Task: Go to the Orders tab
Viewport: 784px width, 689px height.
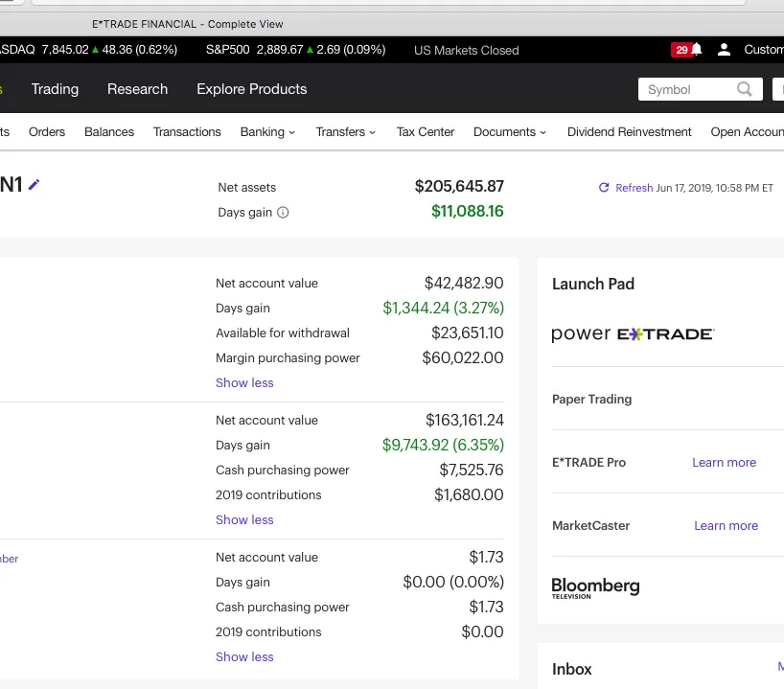Action: 47,132
